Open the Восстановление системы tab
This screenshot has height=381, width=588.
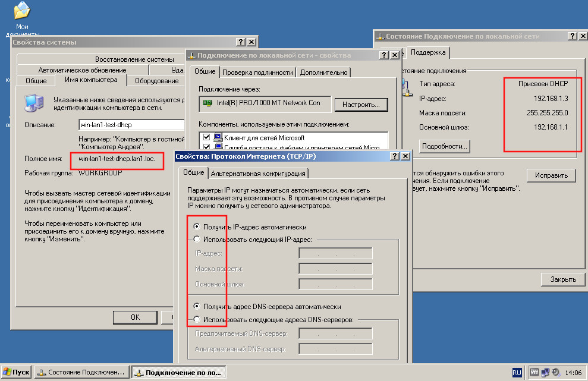click(x=134, y=59)
